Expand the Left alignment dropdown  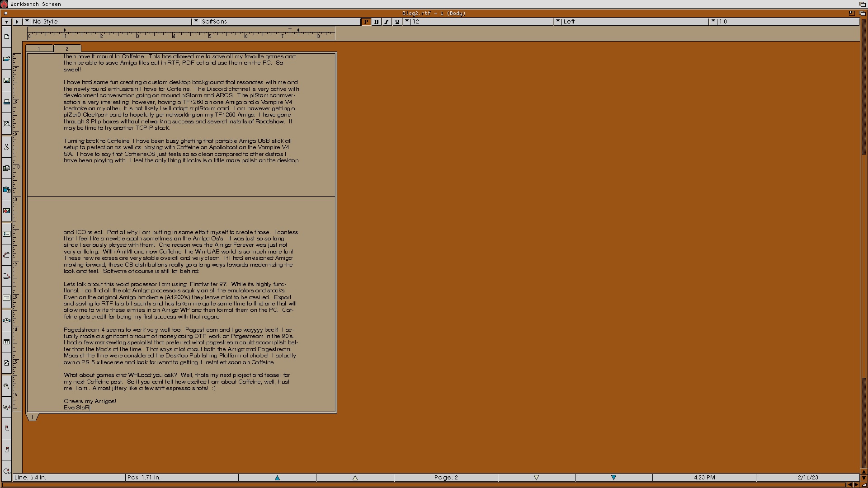pyautogui.click(x=558, y=21)
